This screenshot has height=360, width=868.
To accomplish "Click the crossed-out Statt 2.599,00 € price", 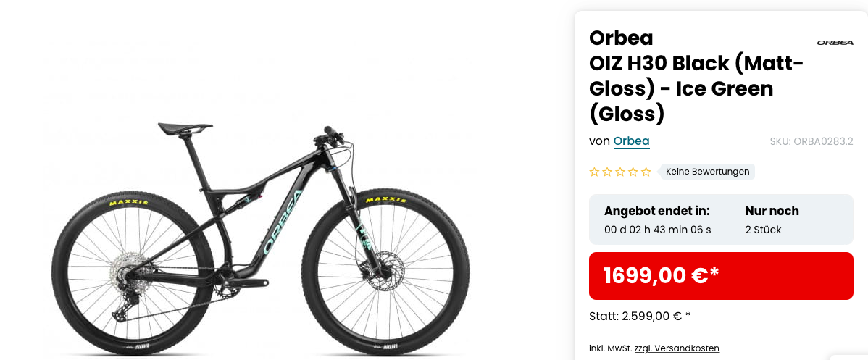I will click(640, 317).
